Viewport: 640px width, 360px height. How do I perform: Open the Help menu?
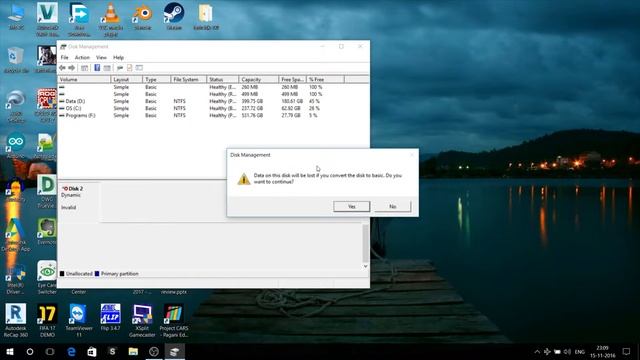click(118, 58)
